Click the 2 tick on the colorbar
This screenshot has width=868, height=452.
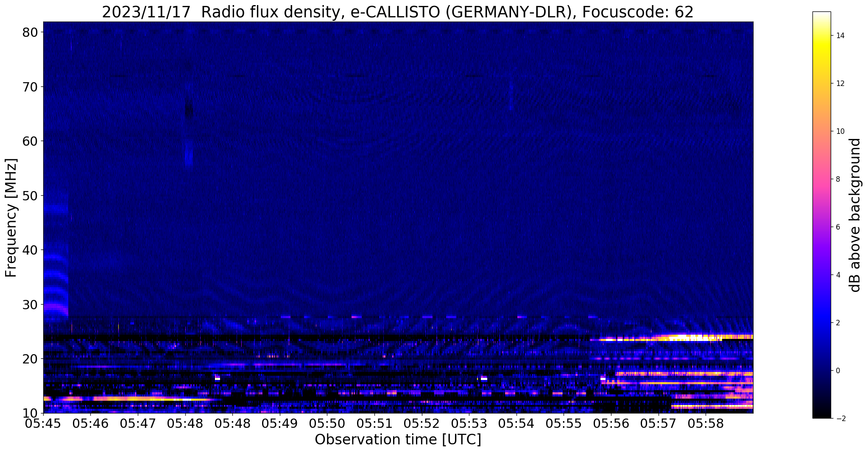click(838, 323)
